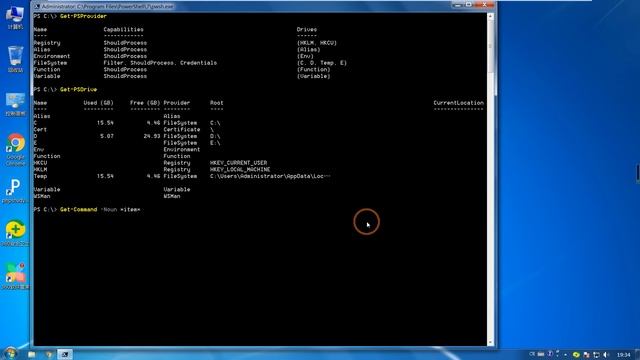Click the 'Temp' drive name
This screenshot has height=360, width=640.
coord(40,176)
